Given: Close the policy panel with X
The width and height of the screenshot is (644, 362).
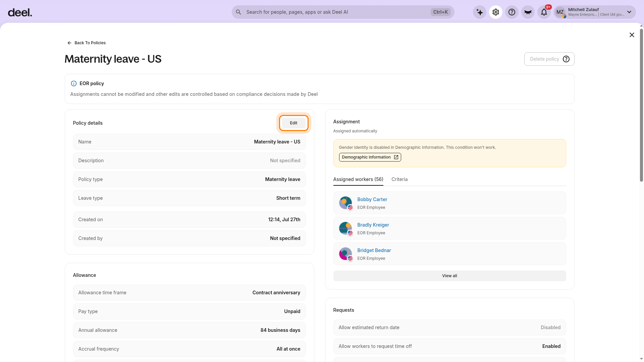Looking at the screenshot, I should click(x=632, y=35).
